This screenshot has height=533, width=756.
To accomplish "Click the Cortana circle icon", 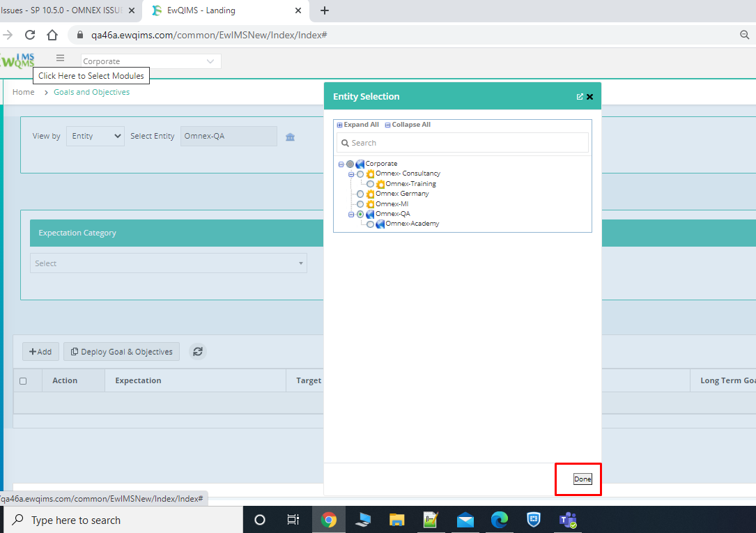I will click(260, 520).
